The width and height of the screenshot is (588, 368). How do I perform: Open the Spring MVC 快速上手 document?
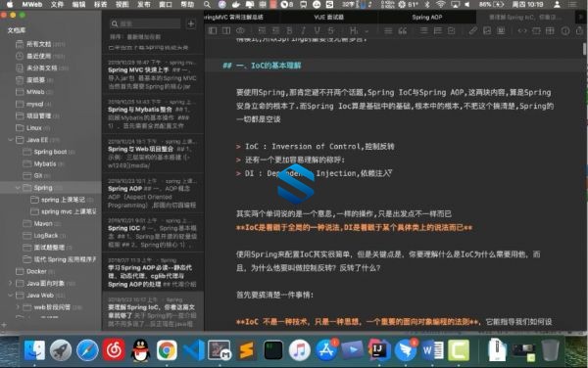153,74
